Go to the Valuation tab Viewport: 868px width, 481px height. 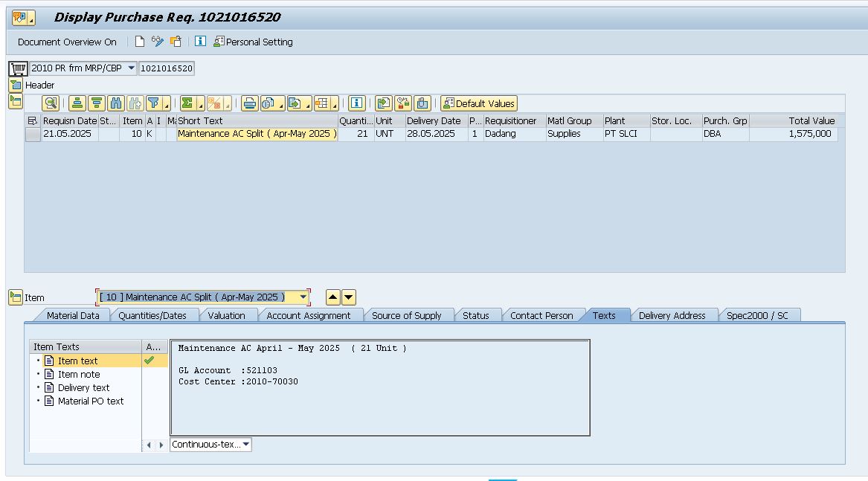tap(226, 315)
